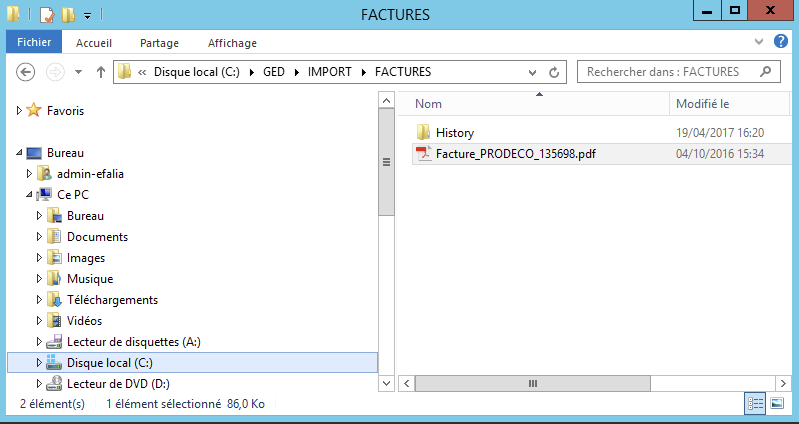This screenshot has width=799, height=424.
Task: Select the PDF file Facture_PRODECO_135698.pdf
Action: pos(516,153)
